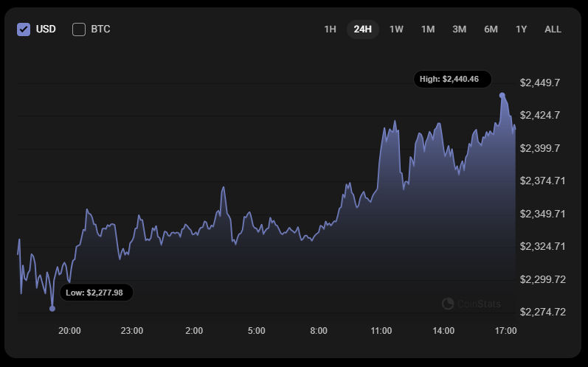Image resolution: width=588 pixels, height=367 pixels.
Task: Choose the 1Y time range
Action: (x=521, y=29)
